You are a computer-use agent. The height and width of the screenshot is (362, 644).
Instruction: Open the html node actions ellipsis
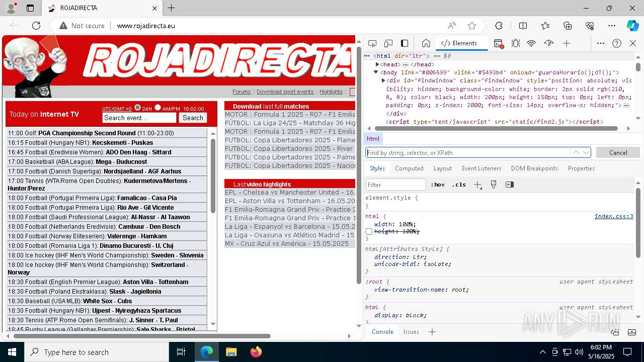click(367, 56)
